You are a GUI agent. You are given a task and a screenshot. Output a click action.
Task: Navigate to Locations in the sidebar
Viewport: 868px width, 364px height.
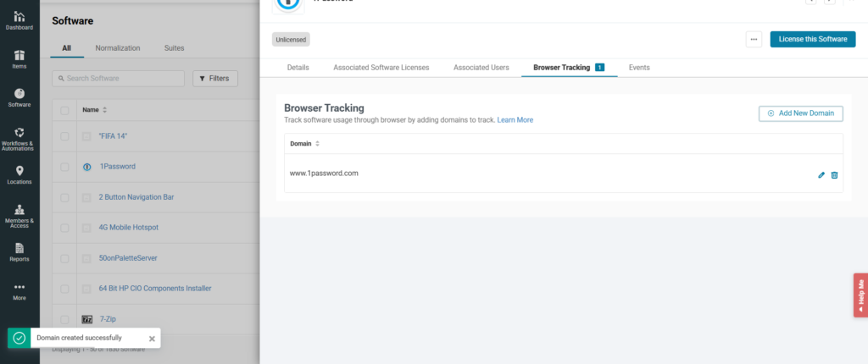(x=19, y=175)
